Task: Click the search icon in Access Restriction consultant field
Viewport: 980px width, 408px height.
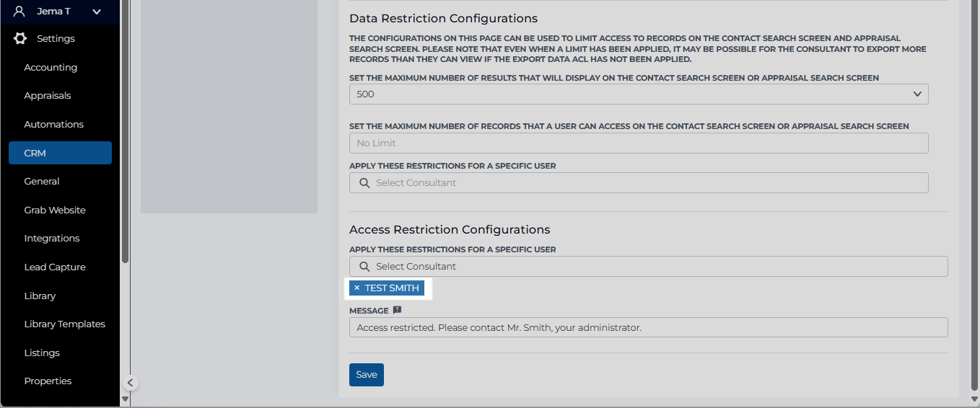Action: click(364, 266)
